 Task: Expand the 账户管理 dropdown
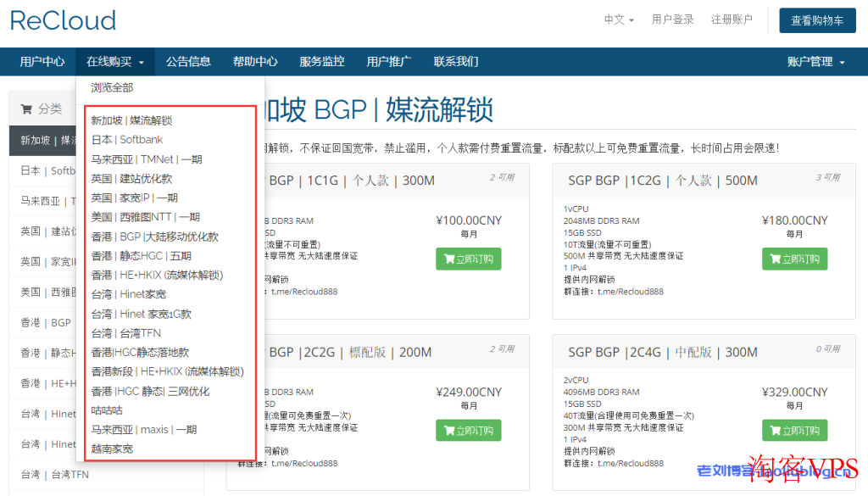click(816, 61)
